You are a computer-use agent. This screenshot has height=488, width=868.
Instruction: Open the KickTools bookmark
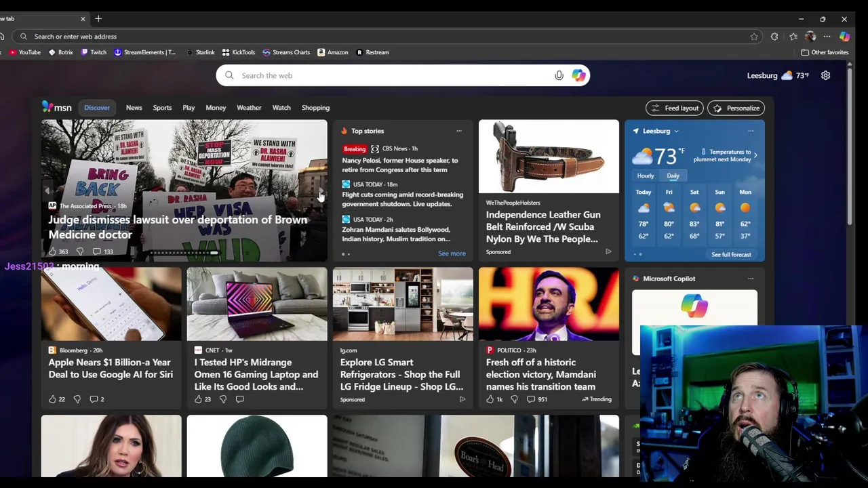coord(239,52)
